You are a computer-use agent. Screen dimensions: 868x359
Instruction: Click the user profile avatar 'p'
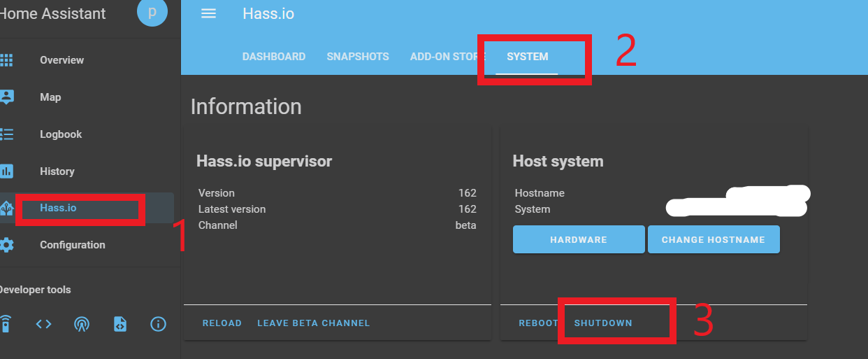tap(152, 13)
